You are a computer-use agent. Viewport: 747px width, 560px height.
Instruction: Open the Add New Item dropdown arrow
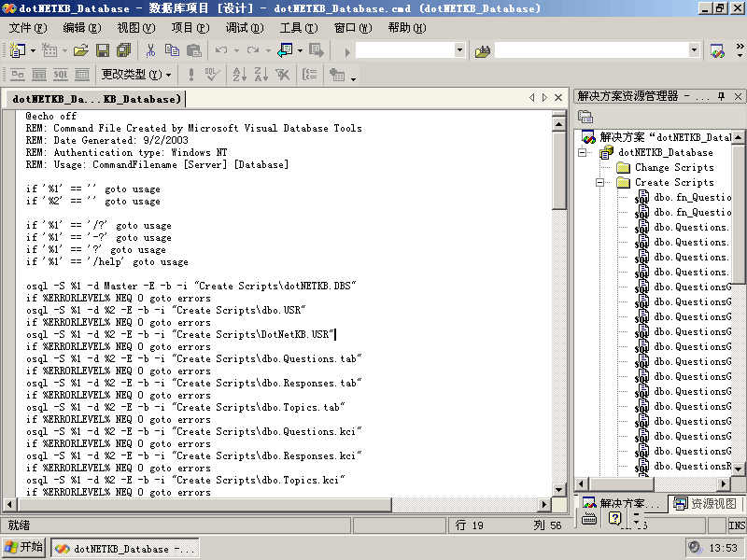[64, 50]
